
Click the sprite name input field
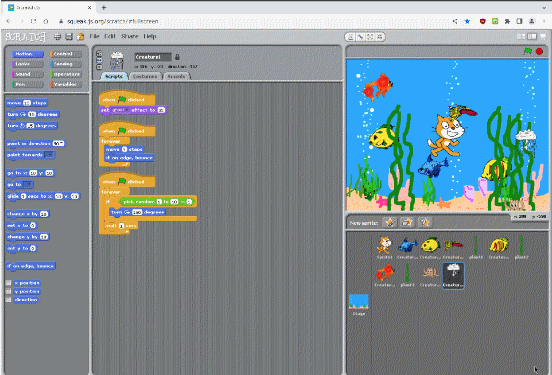pyautogui.click(x=153, y=57)
